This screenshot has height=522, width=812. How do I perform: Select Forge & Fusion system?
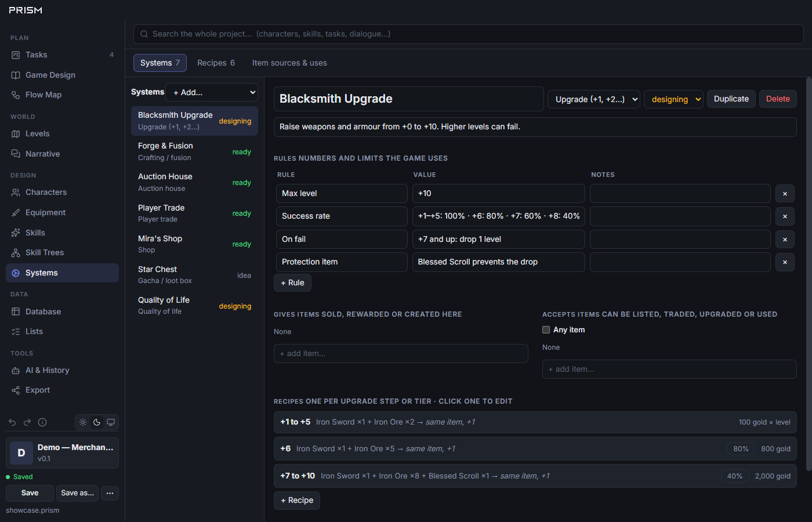point(194,151)
